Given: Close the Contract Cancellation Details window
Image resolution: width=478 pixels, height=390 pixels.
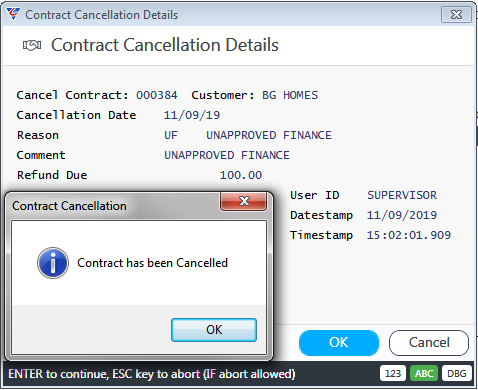Looking at the screenshot, I should 456,15.
